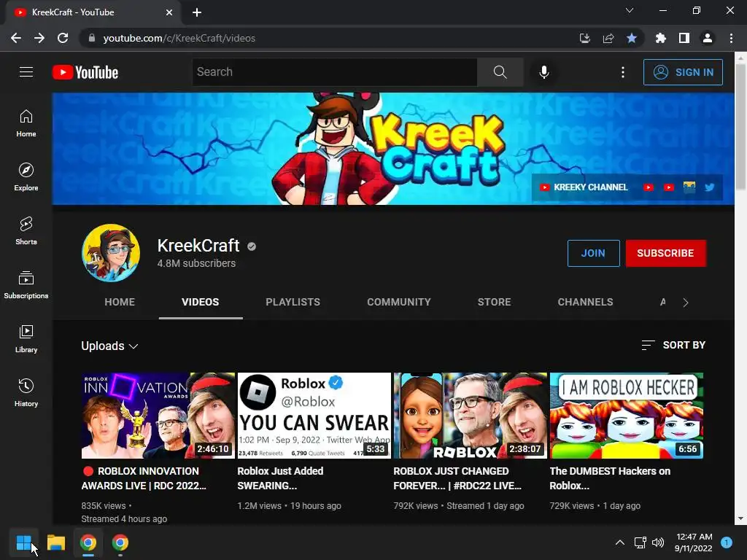This screenshot has height=560, width=747.
Task: Click the SIGN IN button
Action: click(683, 72)
